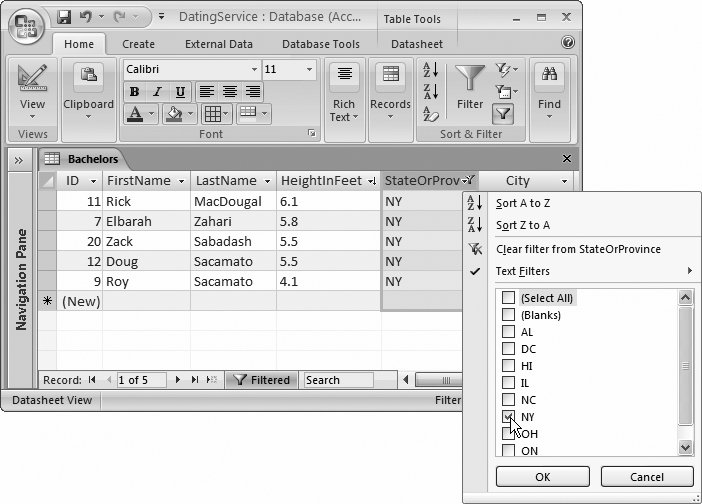
Task: Click the Underline formatting icon
Action: click(x=172, y=92)
